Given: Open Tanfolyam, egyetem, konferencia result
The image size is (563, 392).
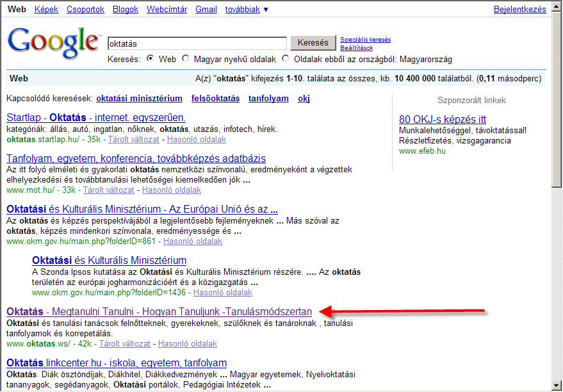Looking at the screenshot, I should [136, 158].
